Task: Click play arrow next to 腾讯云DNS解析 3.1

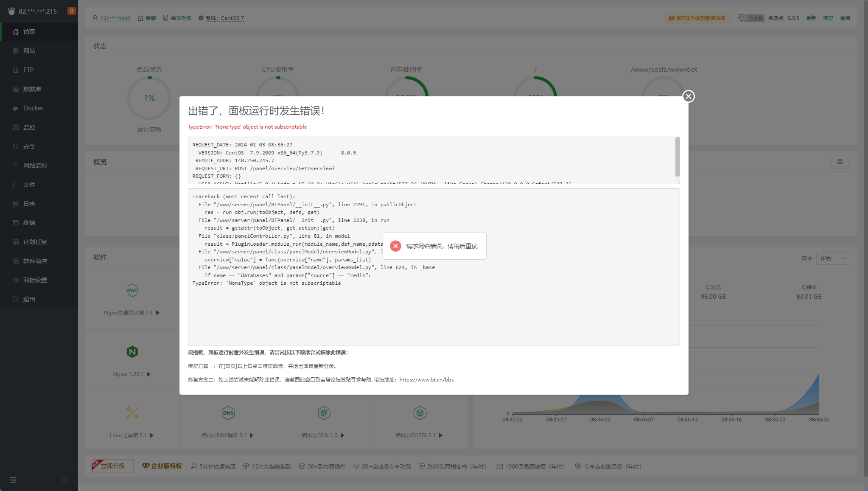Action: coord(252,435)
